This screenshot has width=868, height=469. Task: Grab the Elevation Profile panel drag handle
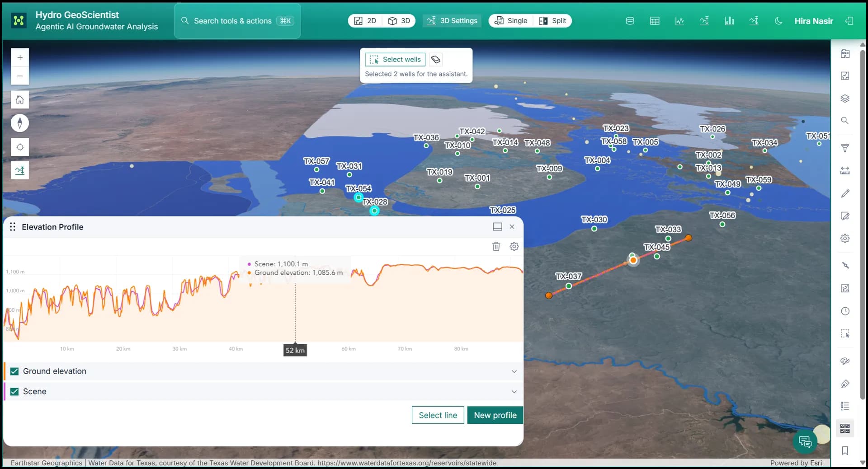pyautogui.click(x=13, y=227)
